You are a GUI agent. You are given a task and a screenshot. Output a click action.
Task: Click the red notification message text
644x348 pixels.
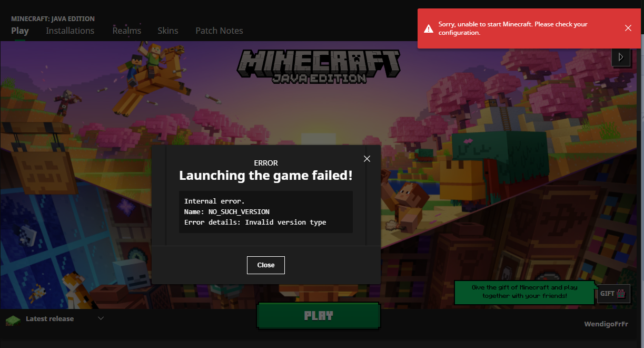(513, 28)
